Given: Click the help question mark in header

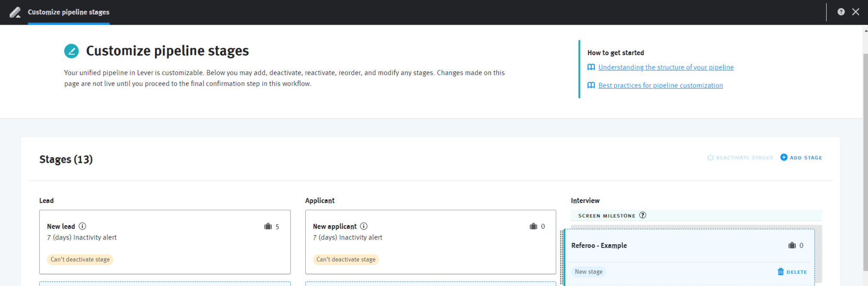Looking at the screenshot, I should point(840,12).
